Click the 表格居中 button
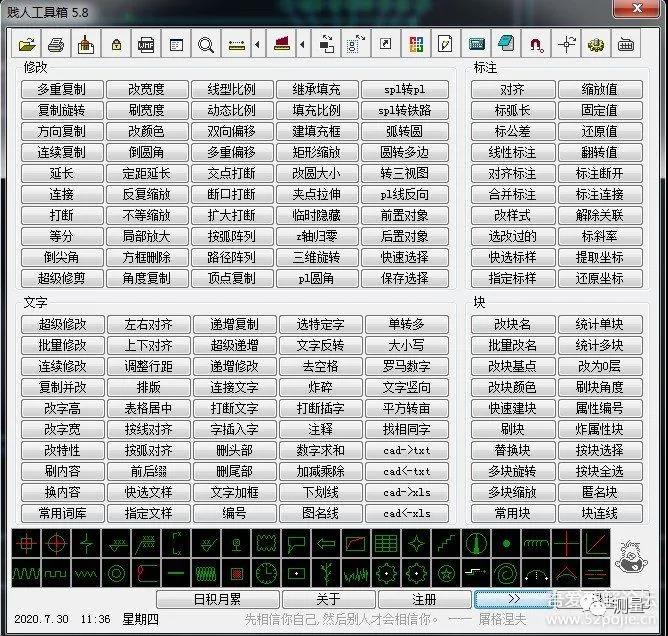Screen dimensions: 668x636 (x=148, y=408)
